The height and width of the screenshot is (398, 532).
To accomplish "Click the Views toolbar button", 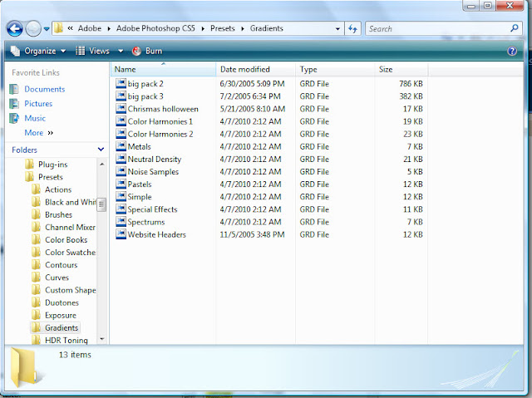I will tap(92, 52).
